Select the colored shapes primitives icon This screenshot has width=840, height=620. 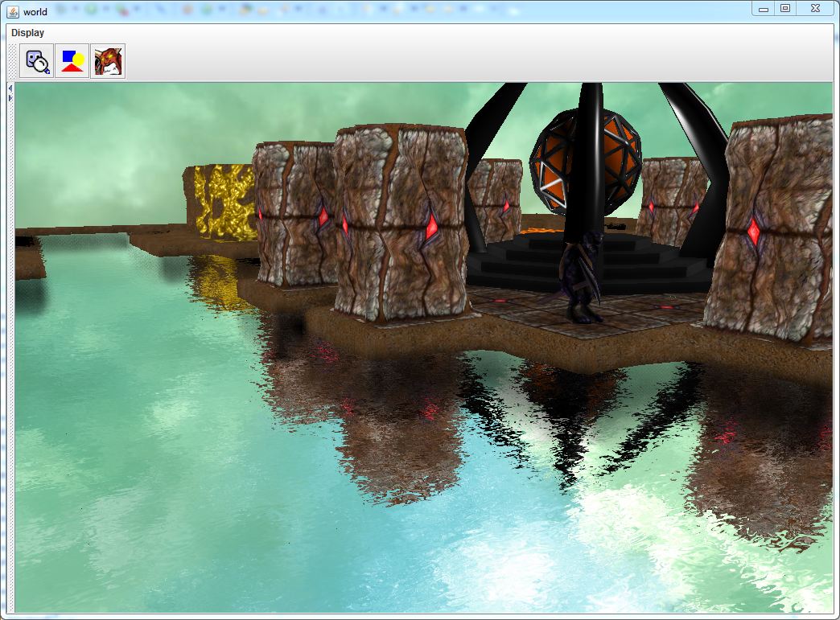72,62
